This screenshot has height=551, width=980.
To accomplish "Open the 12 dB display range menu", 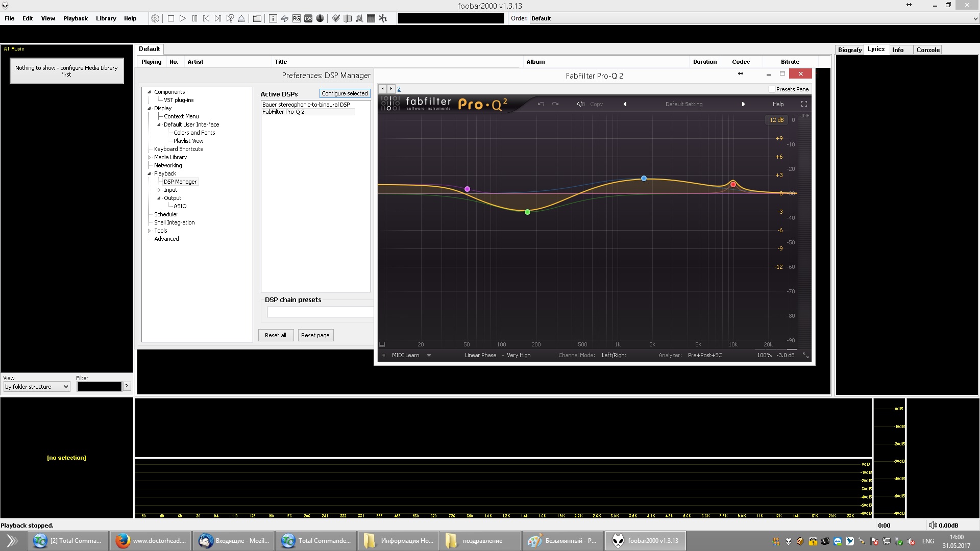I will [776, 120].
